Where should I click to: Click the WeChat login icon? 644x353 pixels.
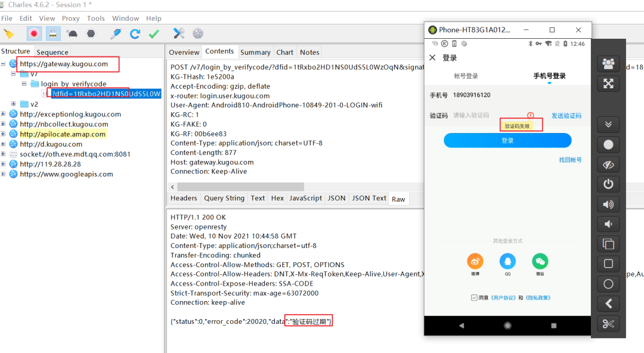(540, 261)
